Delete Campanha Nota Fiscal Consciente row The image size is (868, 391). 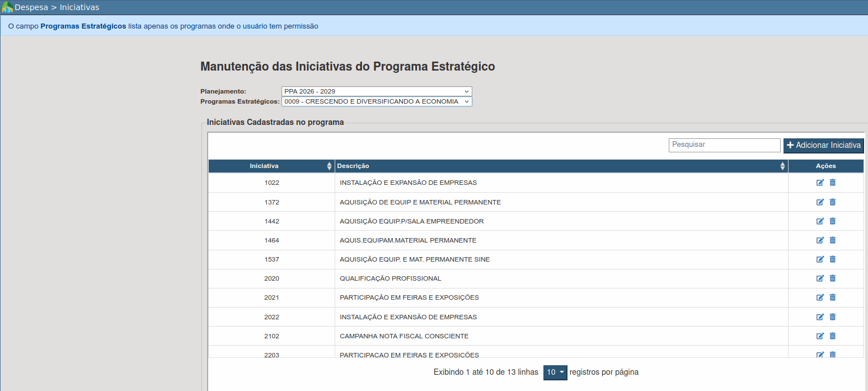tap(832, 336)
